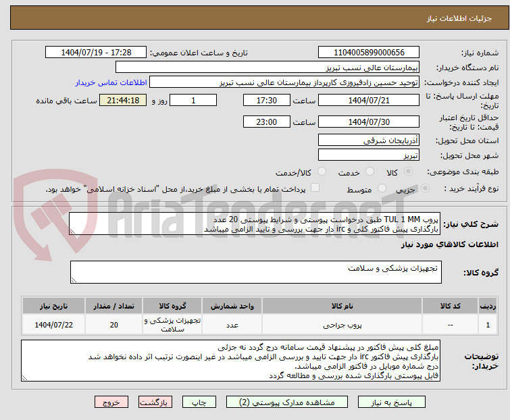Screen dimensions: 510x420
Task: Select the کالا radio button
Action: coord(408,172)
